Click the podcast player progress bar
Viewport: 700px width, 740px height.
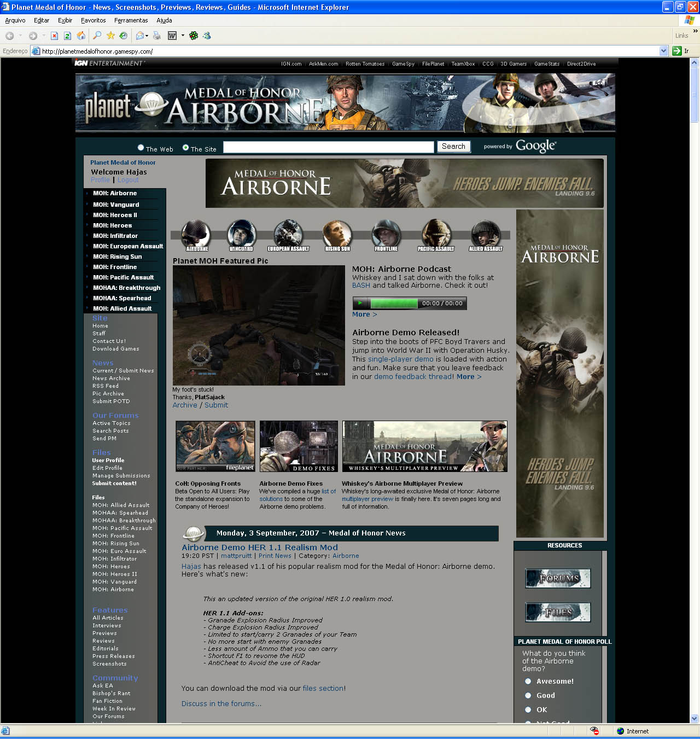pos(394,304)
